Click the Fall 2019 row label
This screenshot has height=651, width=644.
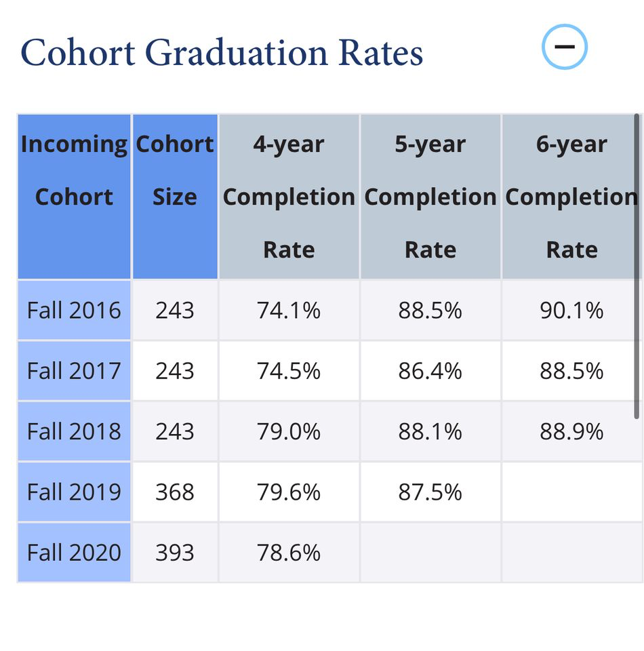click(74, 492)
